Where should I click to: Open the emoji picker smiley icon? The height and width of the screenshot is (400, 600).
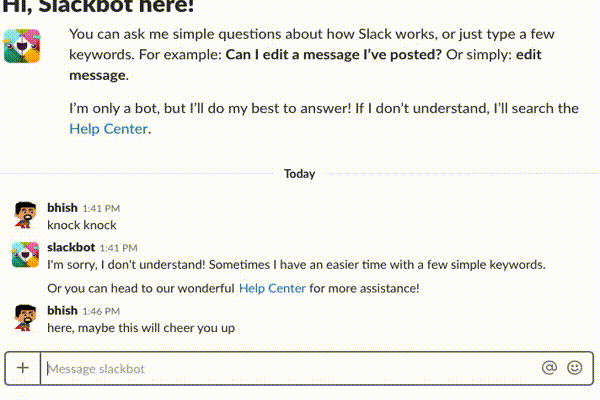[x=574, y=368]
